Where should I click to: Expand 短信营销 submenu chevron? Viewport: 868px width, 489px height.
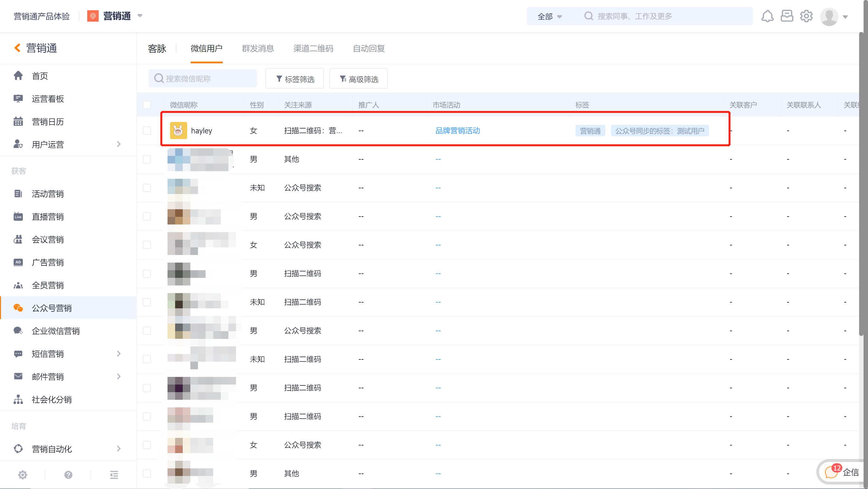click(119, 354)
